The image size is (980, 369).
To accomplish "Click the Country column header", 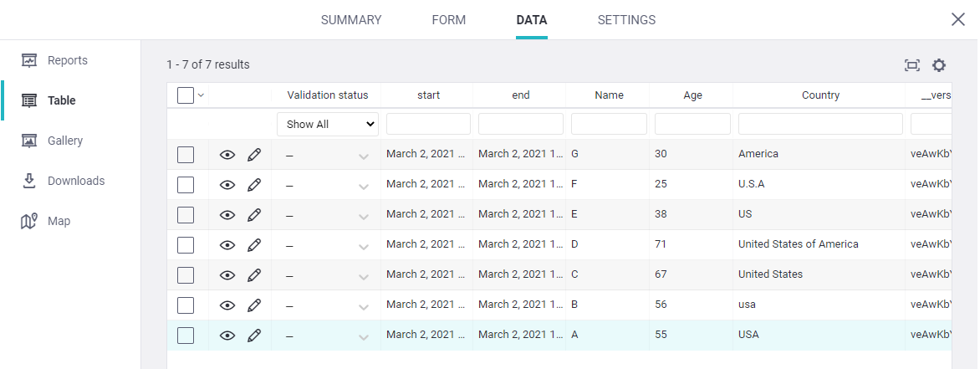I will pos(819,95).
